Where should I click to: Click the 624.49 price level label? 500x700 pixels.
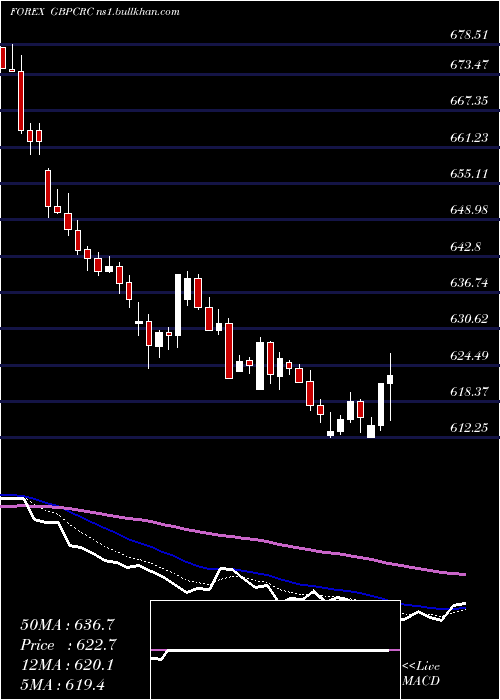point(469,355)
